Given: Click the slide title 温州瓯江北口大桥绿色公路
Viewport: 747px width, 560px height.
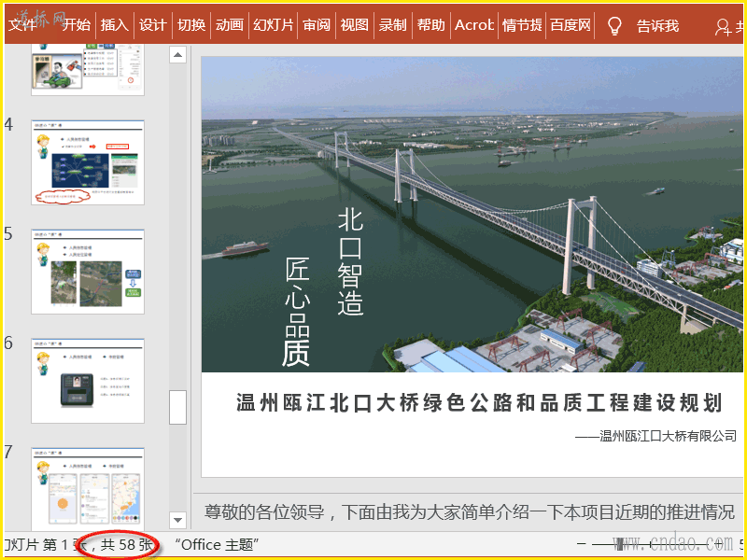Looking at the screenshot, I should (479, 402).
